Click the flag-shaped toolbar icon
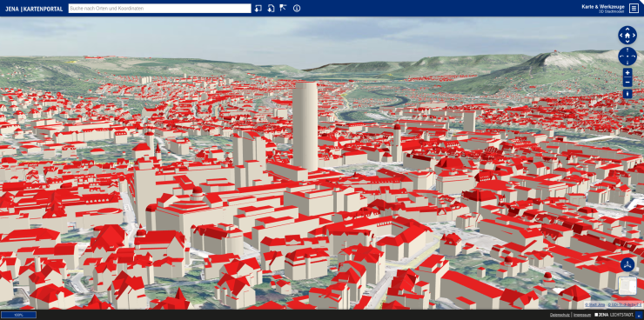The image size is (644, 320). pos(283,8)
